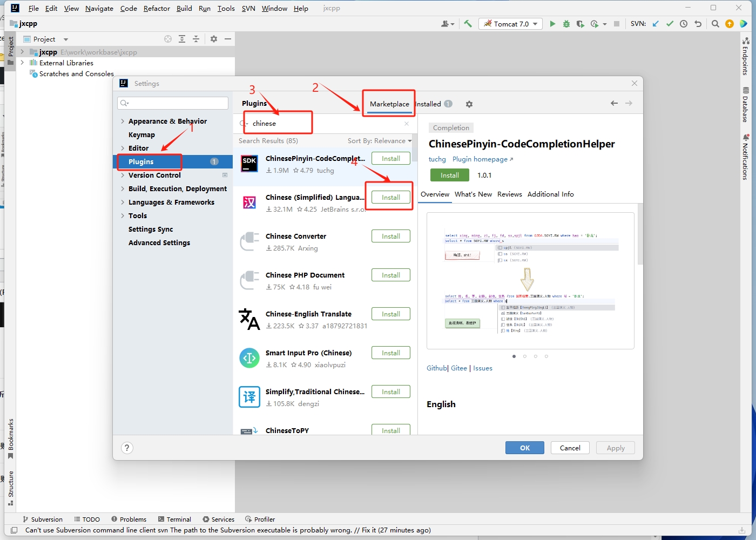Click Expand All in Project panel
This screenshot has height=540, width=756.
pyautogui.click(x=182, y=39)
